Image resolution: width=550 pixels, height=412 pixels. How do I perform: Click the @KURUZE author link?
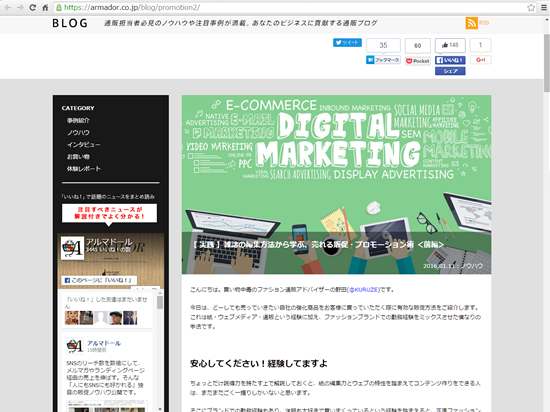364,290
